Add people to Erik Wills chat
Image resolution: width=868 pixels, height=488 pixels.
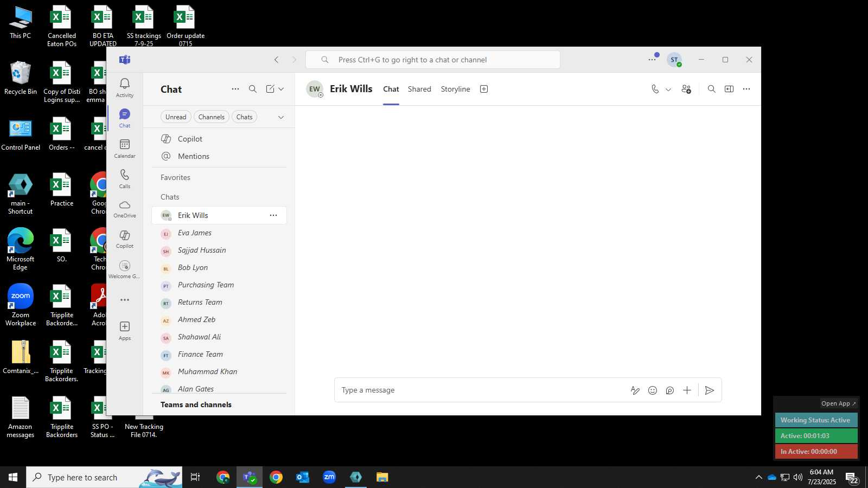pyautogui.click(x=686, y=89)
